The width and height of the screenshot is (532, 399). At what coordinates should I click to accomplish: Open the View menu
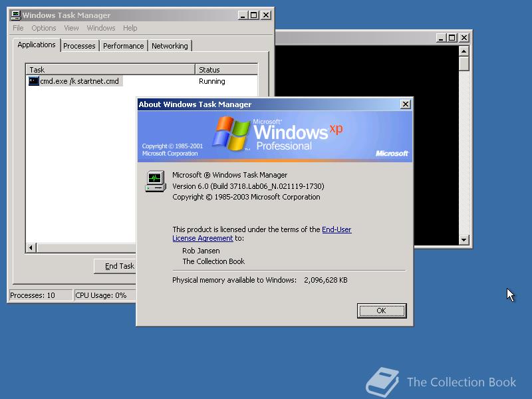point(71,28)
